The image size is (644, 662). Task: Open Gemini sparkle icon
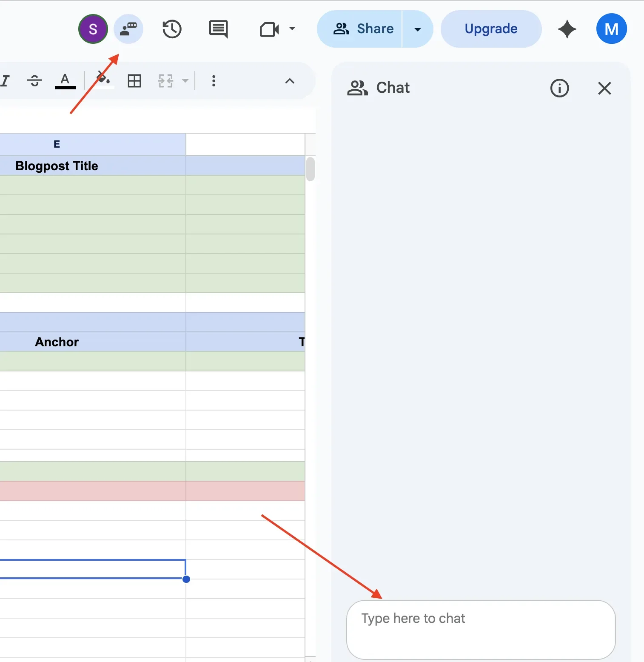point(567,29)
